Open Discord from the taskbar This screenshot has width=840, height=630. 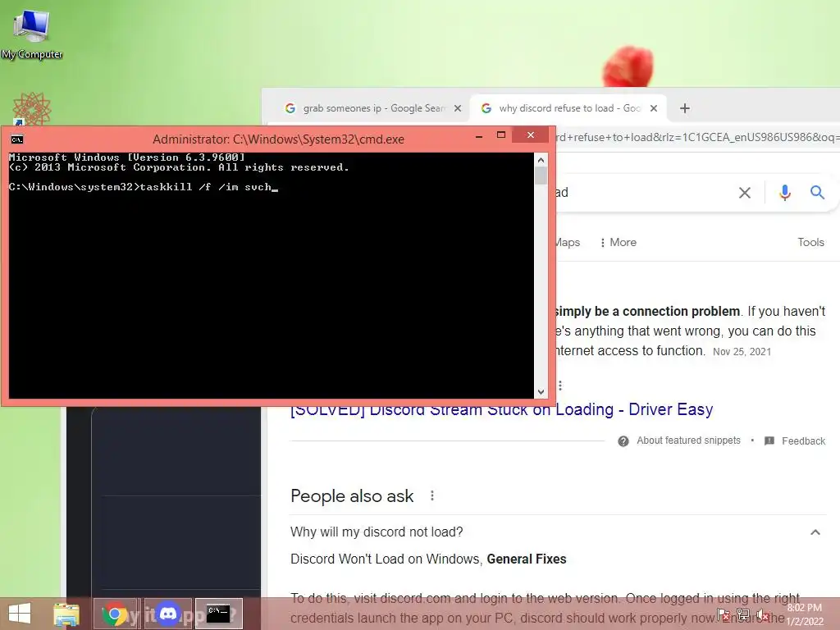click(167, 614)
